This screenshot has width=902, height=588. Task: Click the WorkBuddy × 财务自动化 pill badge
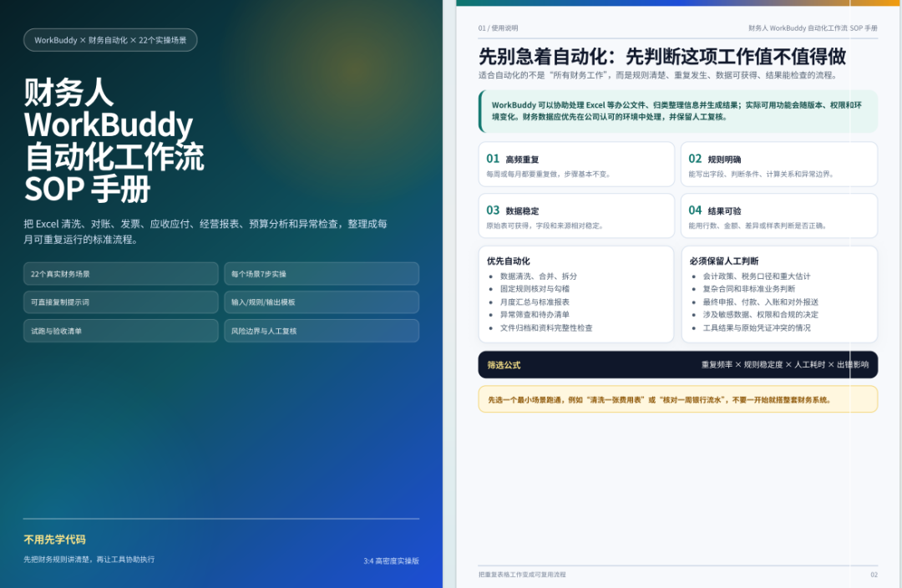coord(110,40)
